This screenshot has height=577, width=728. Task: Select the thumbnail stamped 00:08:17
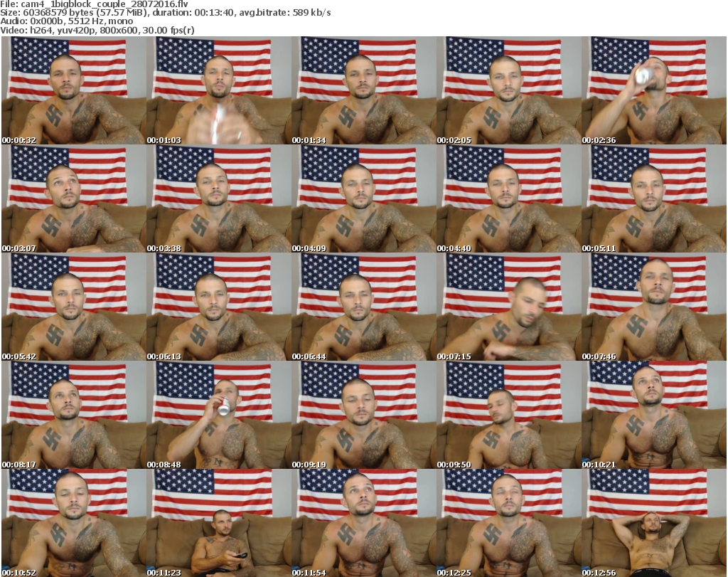pos(73,415)
